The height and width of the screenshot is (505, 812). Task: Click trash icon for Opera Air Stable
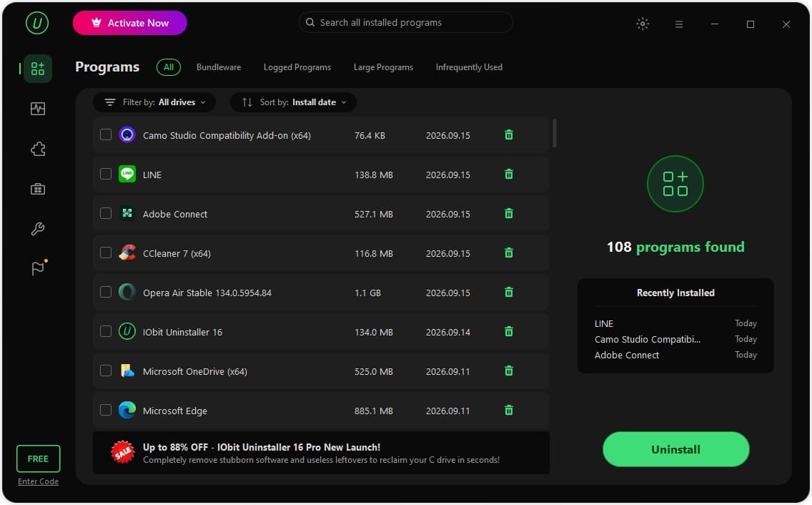point(509,293)
